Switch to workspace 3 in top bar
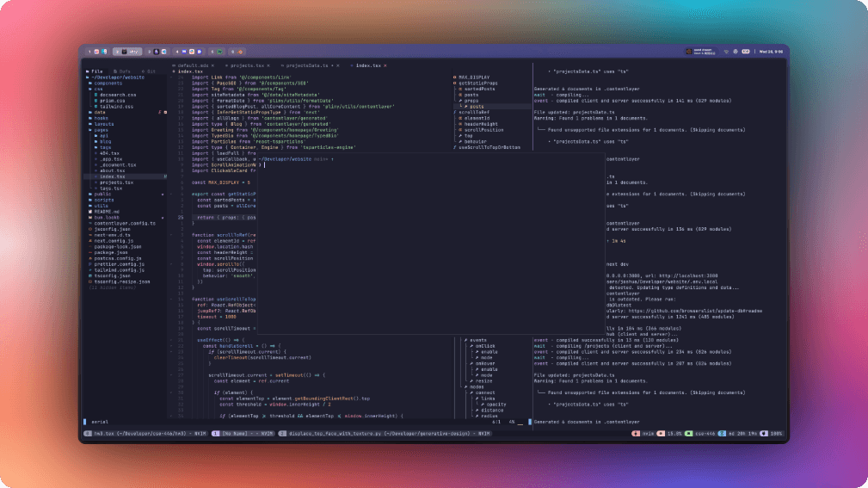 [157, 52]
